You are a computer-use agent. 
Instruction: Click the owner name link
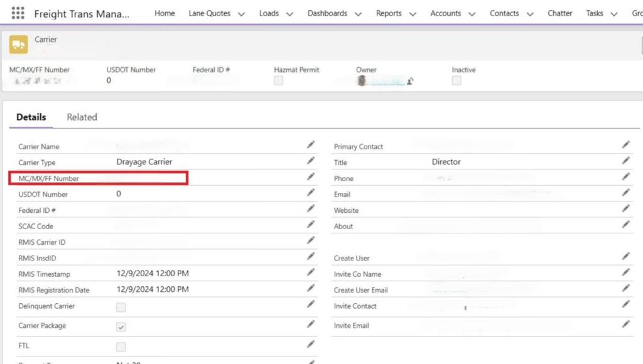[387, 81]
